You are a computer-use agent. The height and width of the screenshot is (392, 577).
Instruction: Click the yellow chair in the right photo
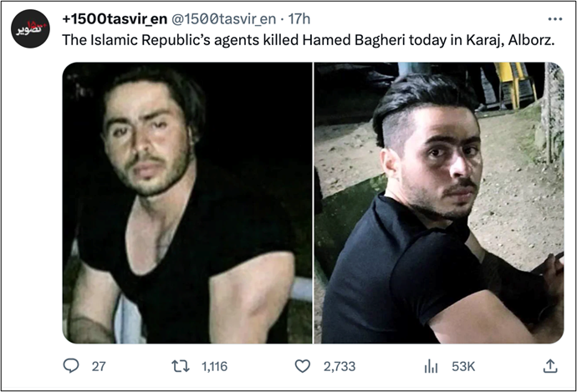click(513, 83)
